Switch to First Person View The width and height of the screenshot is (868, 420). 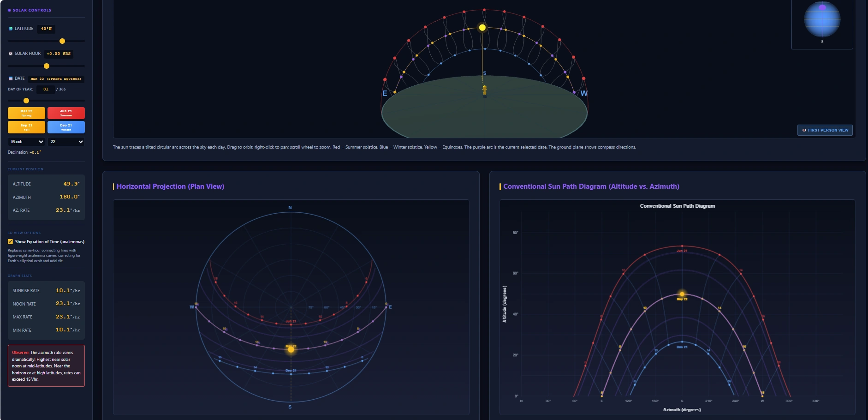click(x=825, y=130)
